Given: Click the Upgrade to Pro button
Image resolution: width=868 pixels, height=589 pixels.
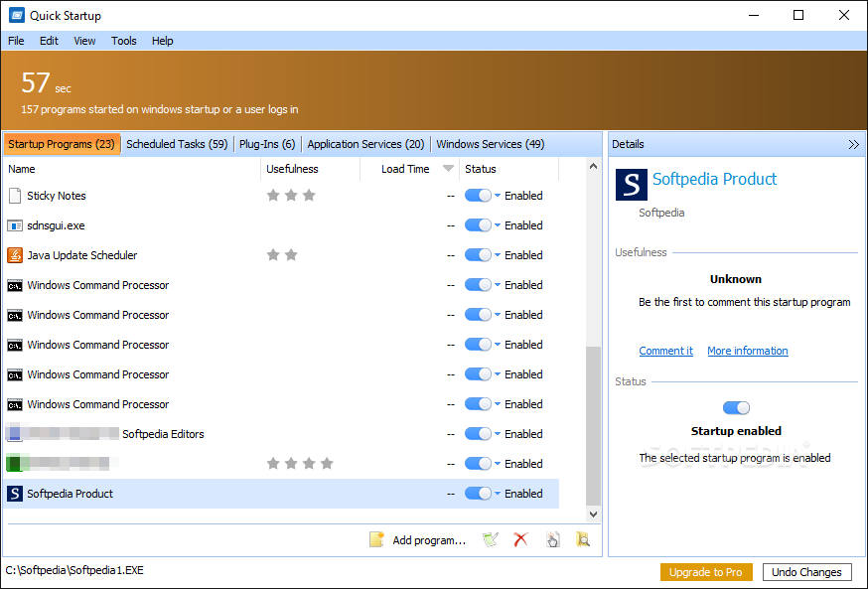Looking at the screenshot, I should pos(706,572).
